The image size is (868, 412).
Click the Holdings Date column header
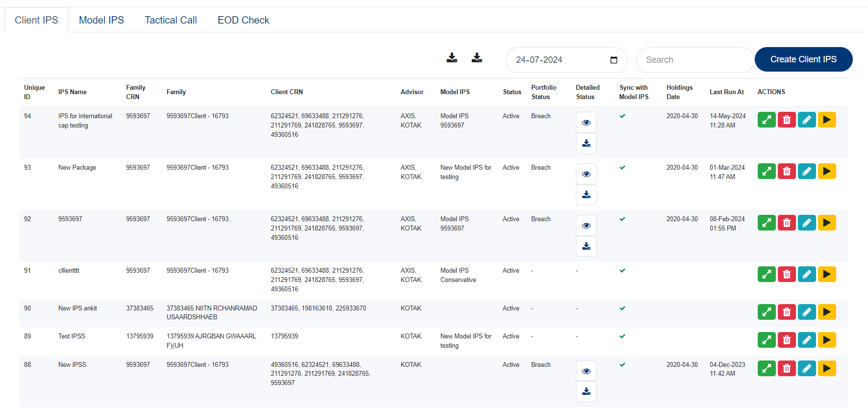pos(679,92)
